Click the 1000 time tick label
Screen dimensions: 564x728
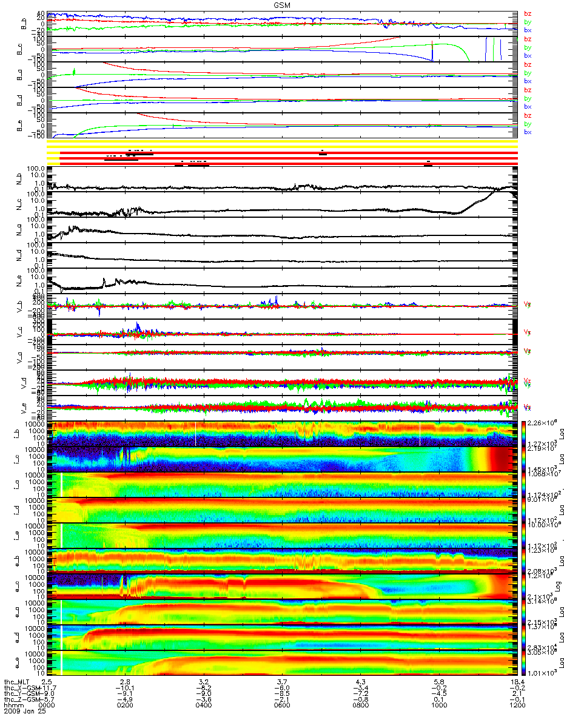pyautogui.click(x=438, y=706)
